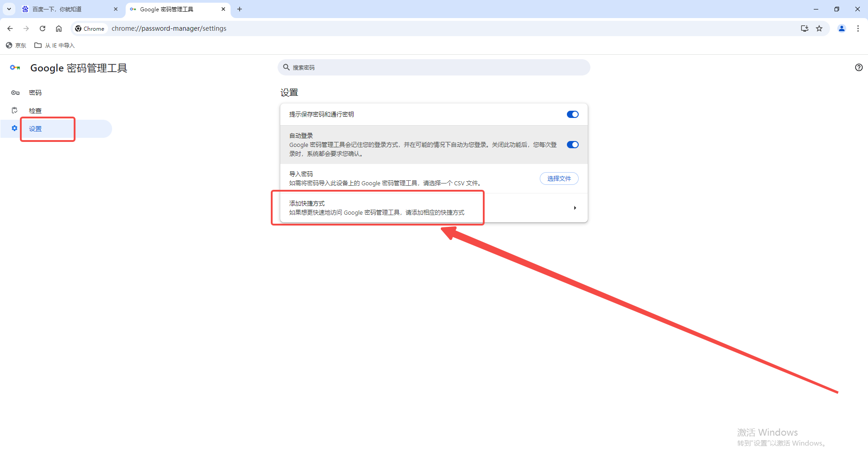Screen dimensions: 868x470
Task: Click the install app icon in address bar
Action: [805, 28]
